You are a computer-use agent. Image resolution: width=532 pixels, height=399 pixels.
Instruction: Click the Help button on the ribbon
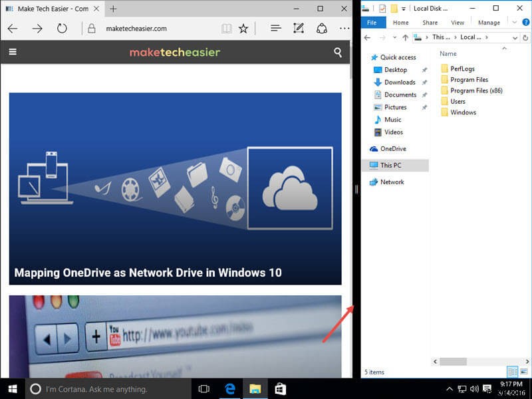click(525, 22)
